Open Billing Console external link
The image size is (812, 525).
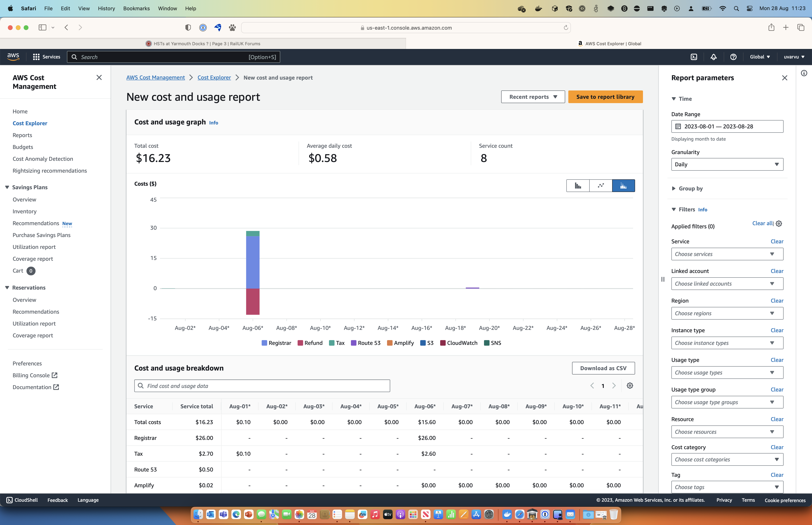click(x=35, y=375)
